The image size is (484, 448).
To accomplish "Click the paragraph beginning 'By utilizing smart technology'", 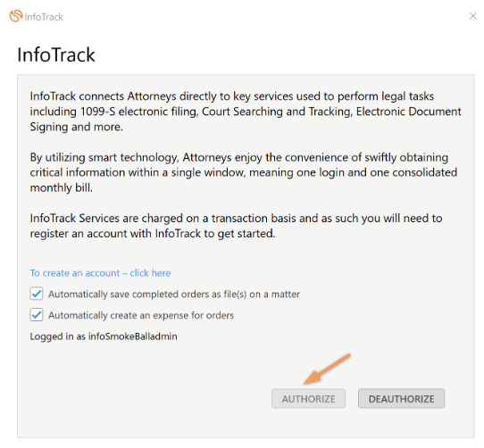I will pyautogui.click(x=244, y=172).
